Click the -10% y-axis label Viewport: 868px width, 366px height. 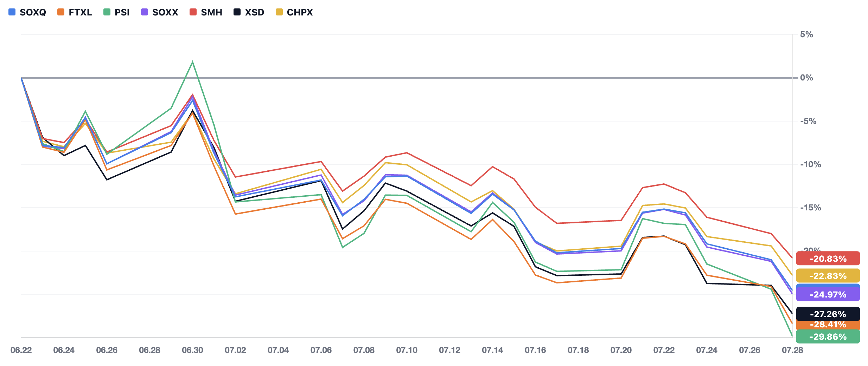[x=811, y=164]
